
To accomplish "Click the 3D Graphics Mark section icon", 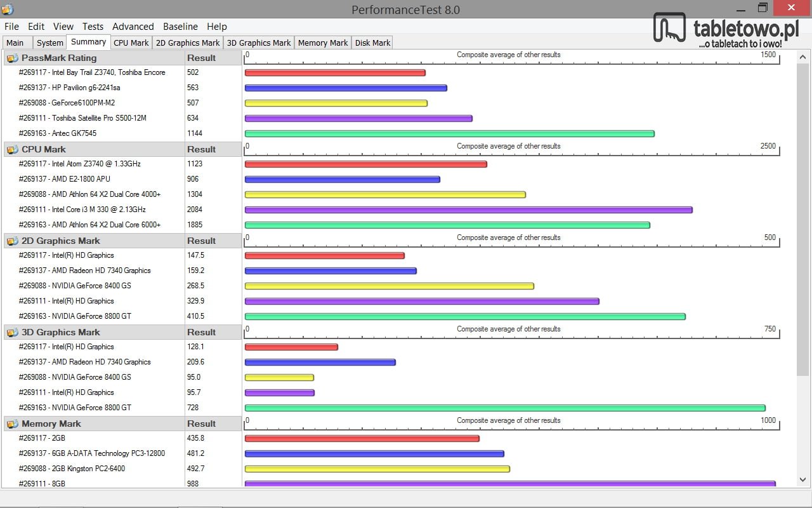I will [x=12, y=332].
